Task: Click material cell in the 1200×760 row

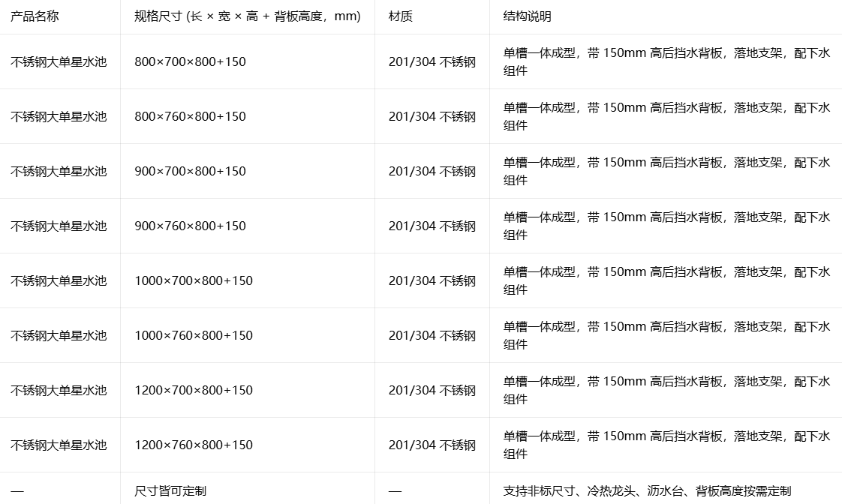Action: tap(432, 445)
